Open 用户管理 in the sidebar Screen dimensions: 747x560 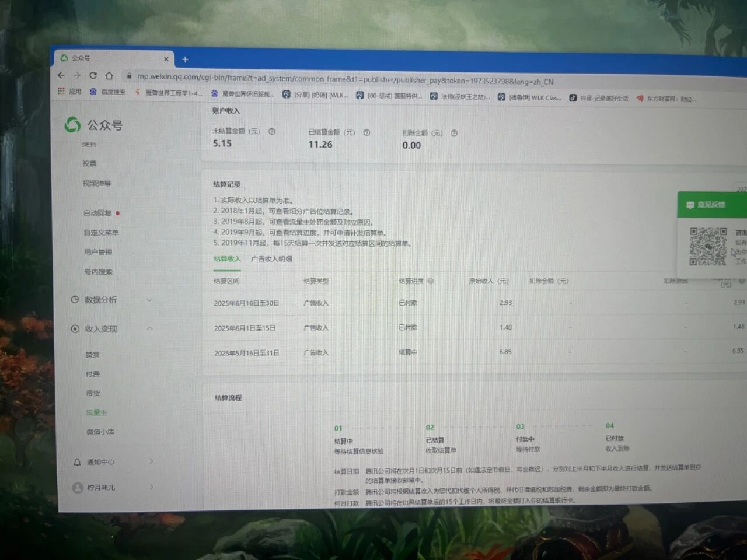click(98, 253)
